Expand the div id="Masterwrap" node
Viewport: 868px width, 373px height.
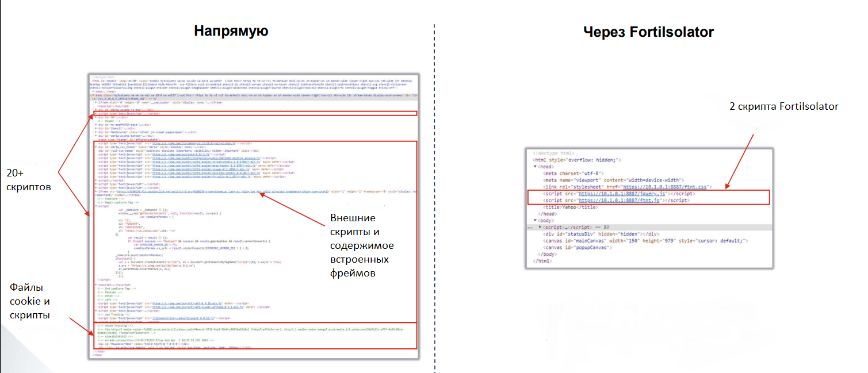[x=96, y=132]
